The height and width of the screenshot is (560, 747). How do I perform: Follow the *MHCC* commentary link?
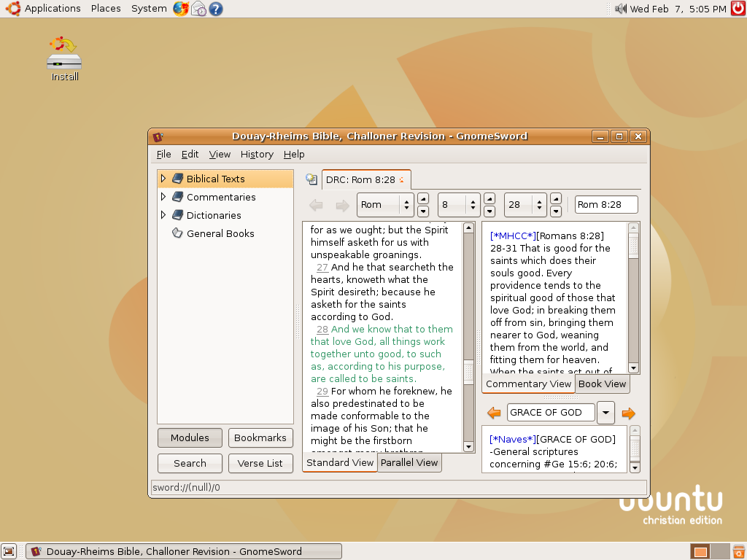pyautogui.click(x=513, y=236)
